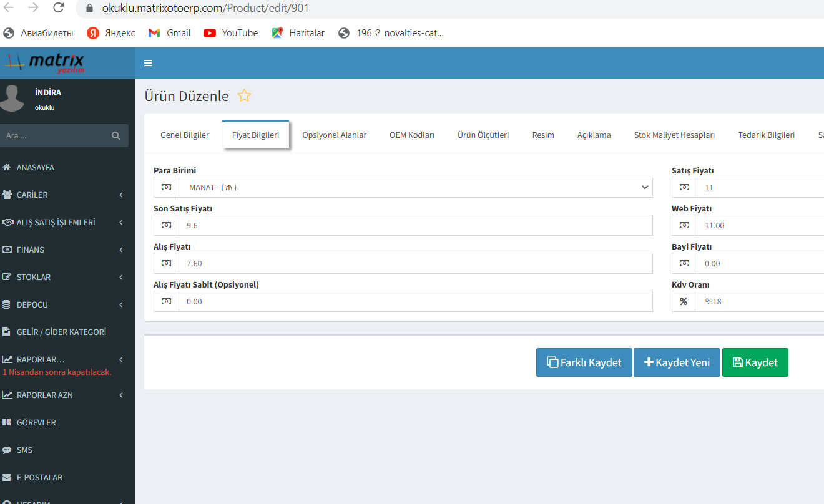This screenshot has width=824, height=504.
Task: Switch to the Genel Bilgiler tab
Action: [185, 135]
